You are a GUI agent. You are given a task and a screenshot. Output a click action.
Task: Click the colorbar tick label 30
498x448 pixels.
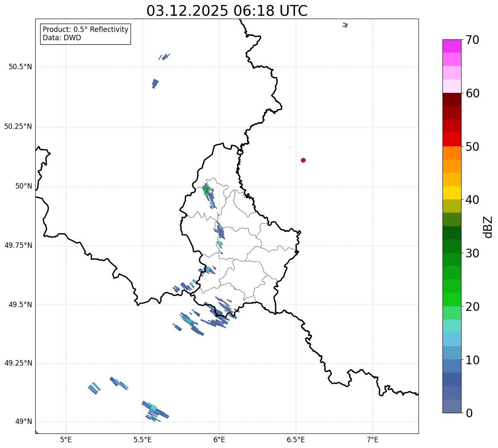coord(472,253)
